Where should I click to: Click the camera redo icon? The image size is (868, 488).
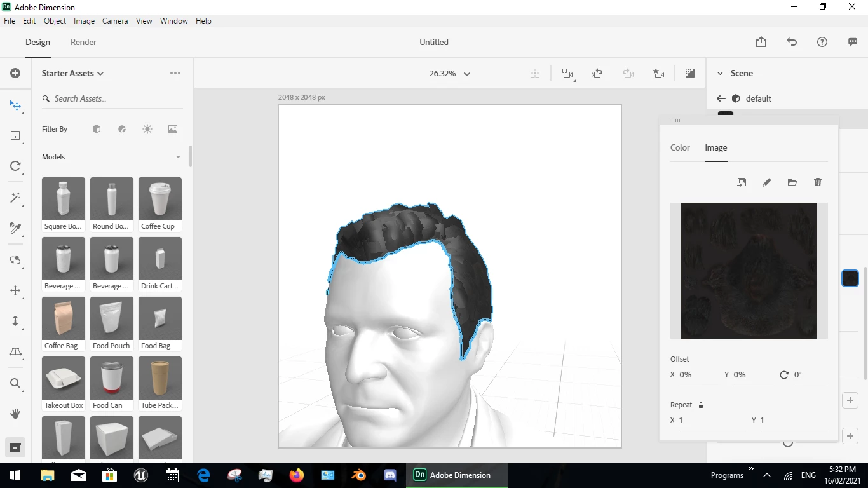tap(628, 74)
